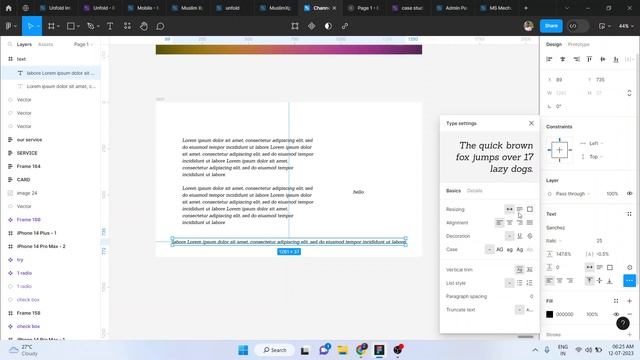Open the Italic font style dropdown
Viewport: 640px width, 360px height.
(x=554, y=241)
